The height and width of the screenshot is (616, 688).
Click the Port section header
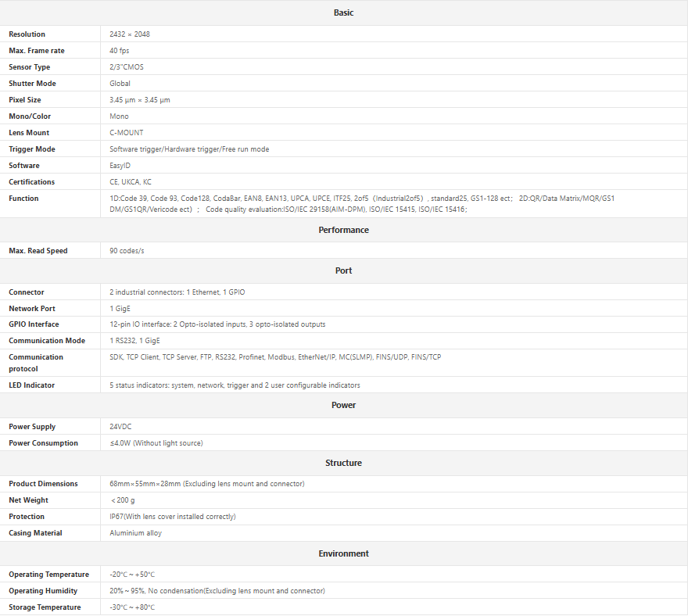click(x=343, y=270)
